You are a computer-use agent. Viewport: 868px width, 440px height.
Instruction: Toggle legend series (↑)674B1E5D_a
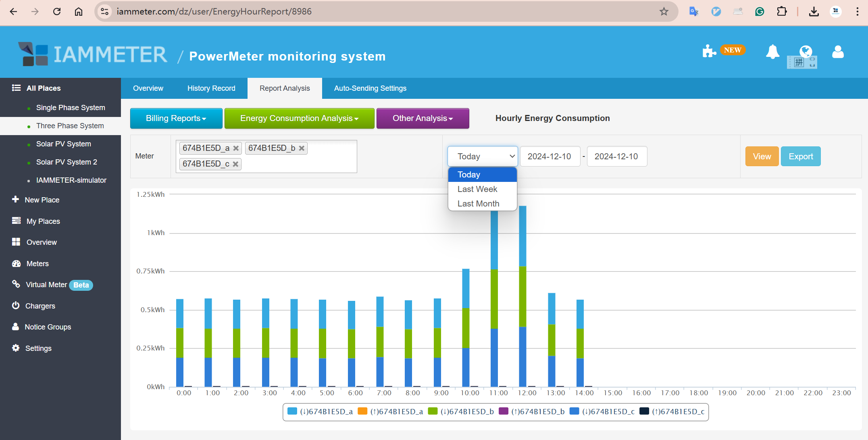click(390, 411)
